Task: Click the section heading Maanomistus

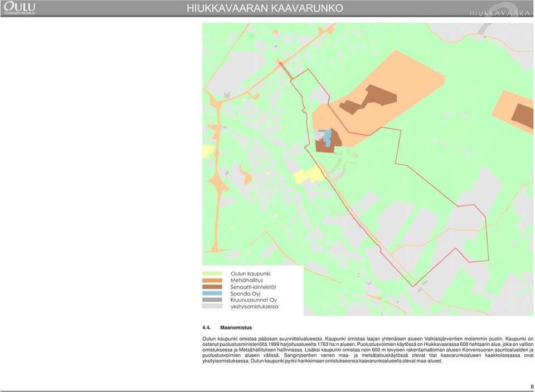Action: 236,327
